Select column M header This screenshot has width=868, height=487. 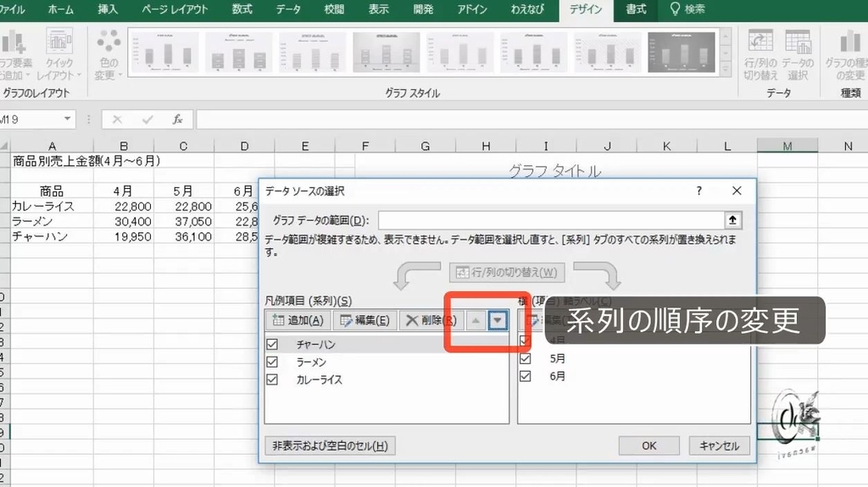pyautogui.click(x=787, y=146)
